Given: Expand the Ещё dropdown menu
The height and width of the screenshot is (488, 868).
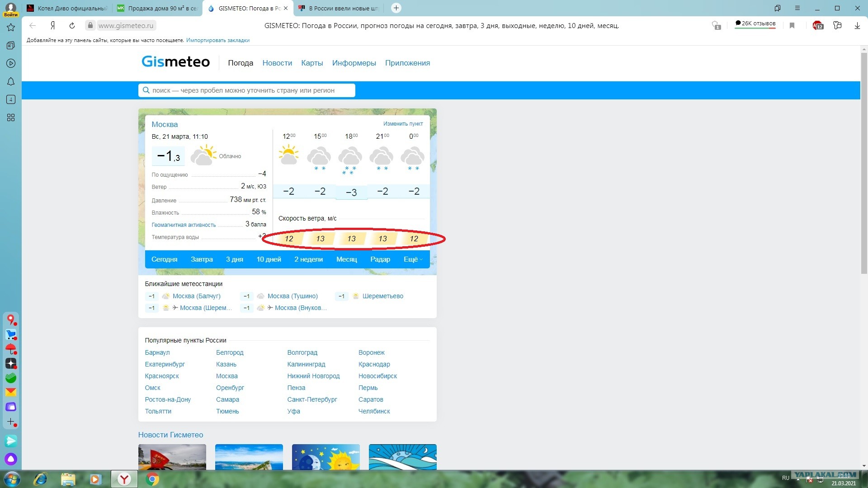Looking at the screenshot, I should (413, 259).
